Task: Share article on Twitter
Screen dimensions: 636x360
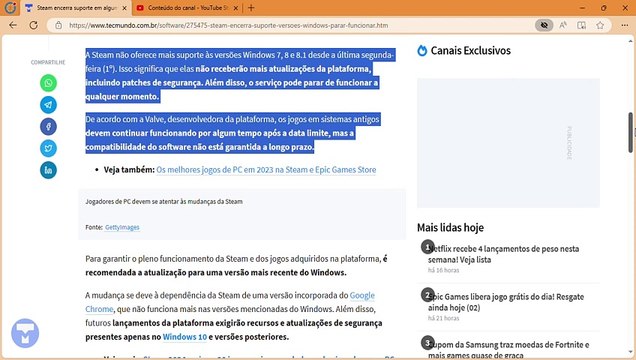Action: pos(48,148)
